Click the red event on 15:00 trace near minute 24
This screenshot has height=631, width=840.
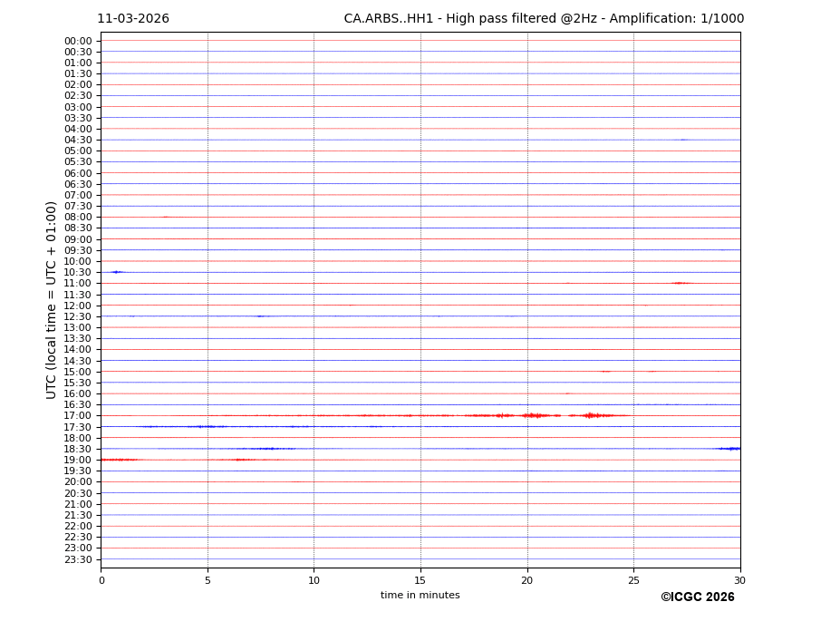[x=605, y=372]
